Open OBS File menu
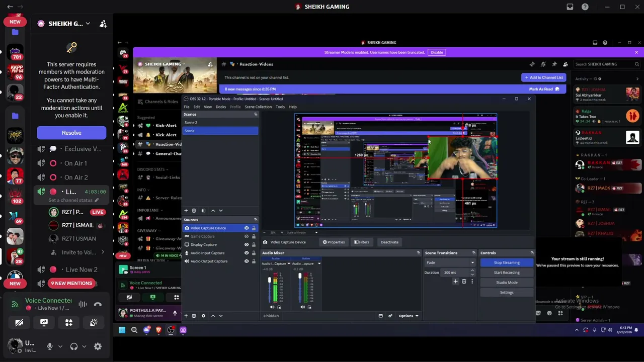The image size is (644, 362). 187,107
